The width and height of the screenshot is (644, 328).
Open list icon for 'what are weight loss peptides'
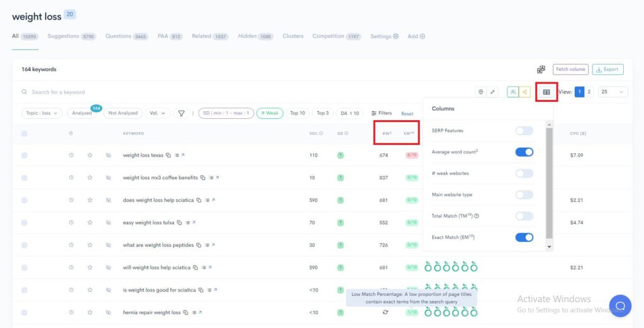click(x=208, y=245)
